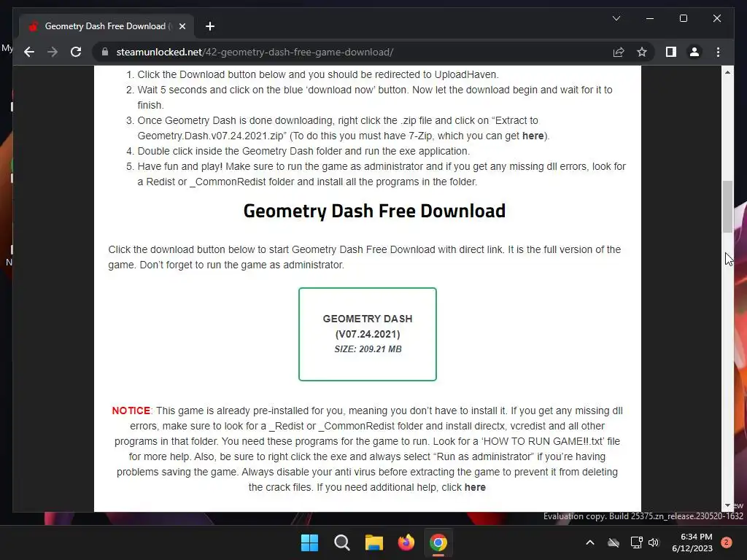Bookmark this page with the star
The width and height of the screenshot is (747, 560).
click(x=642, y=52)
